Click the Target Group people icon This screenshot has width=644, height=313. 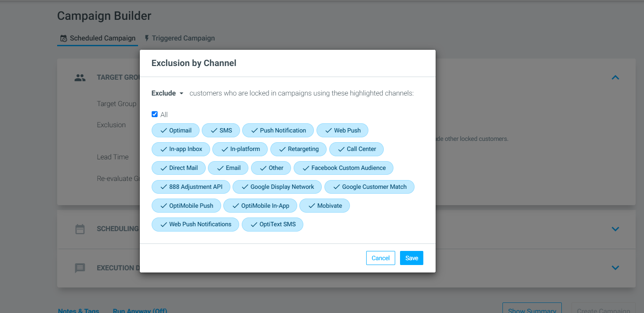click(x=80, y=78)
